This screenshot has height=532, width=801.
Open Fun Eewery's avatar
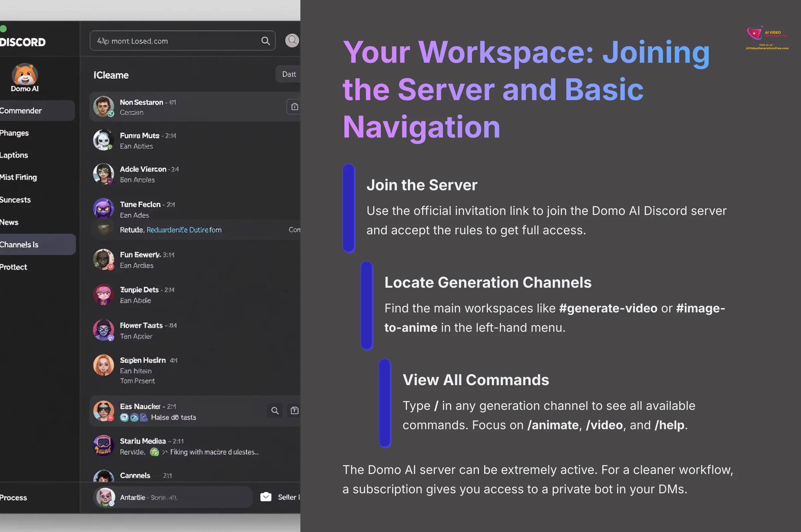click(103, 260)
